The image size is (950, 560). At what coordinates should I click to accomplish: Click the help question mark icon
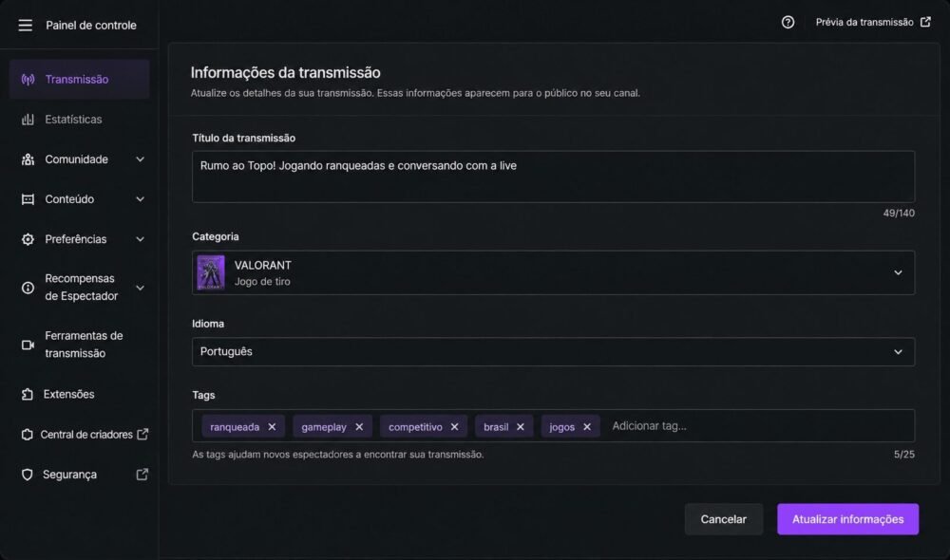point(788,23)
